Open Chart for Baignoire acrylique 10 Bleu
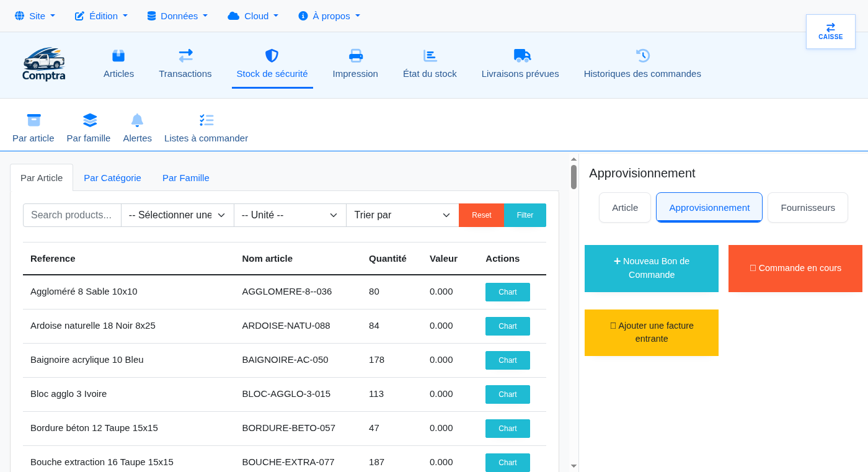Image resolution: width=868 pixels, height=472 pixels. 508,360
